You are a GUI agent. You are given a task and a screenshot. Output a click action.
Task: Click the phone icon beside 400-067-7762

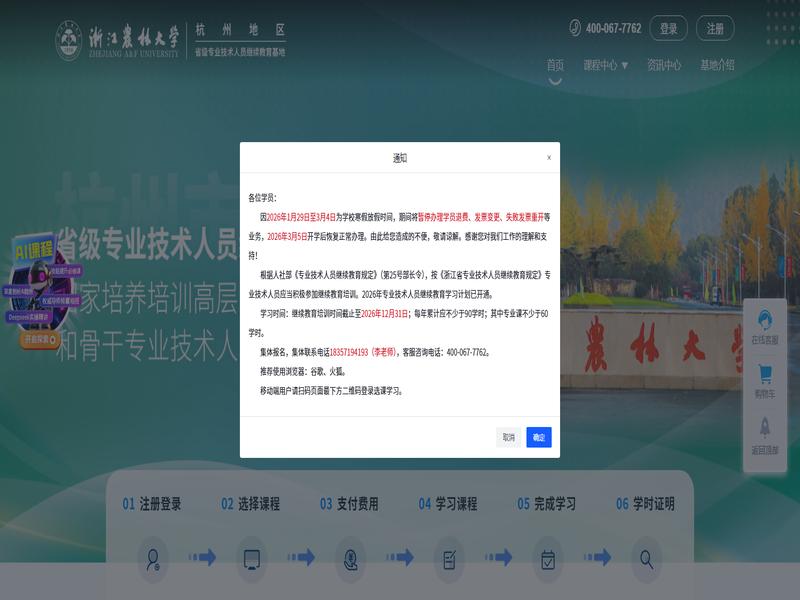tap(575, 28)
